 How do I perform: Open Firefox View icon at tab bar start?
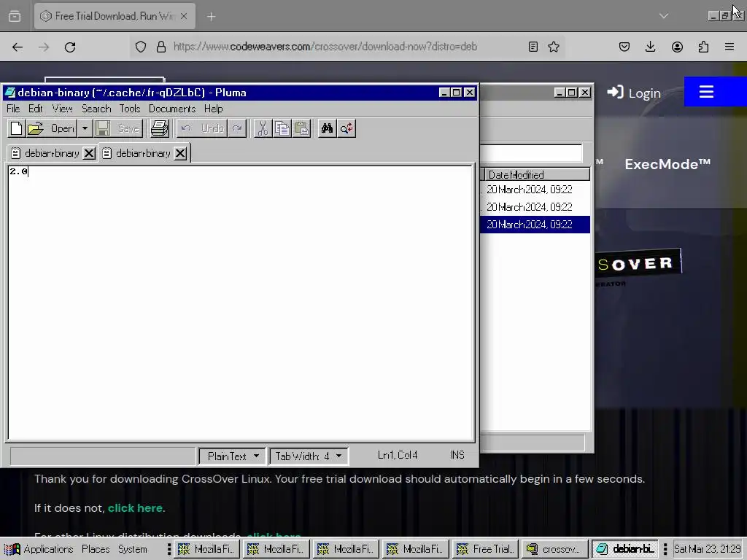point(15,16)
